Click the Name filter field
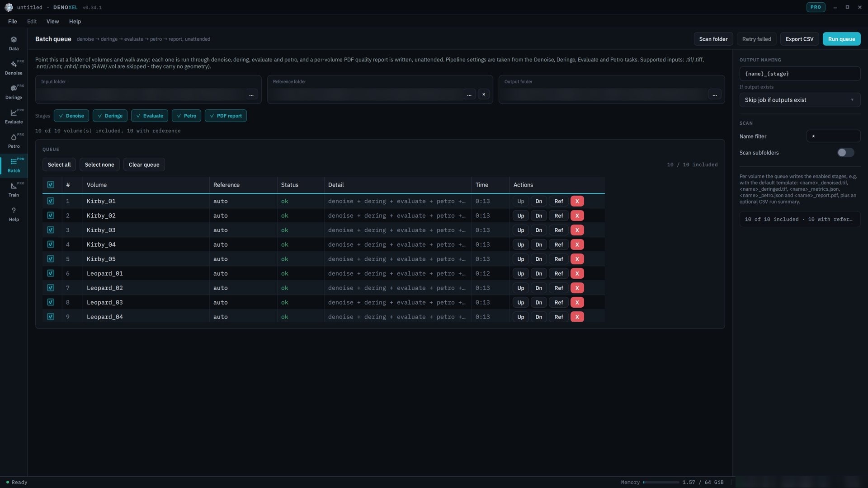This screenshot has width=868, height=488. point(833,136)
